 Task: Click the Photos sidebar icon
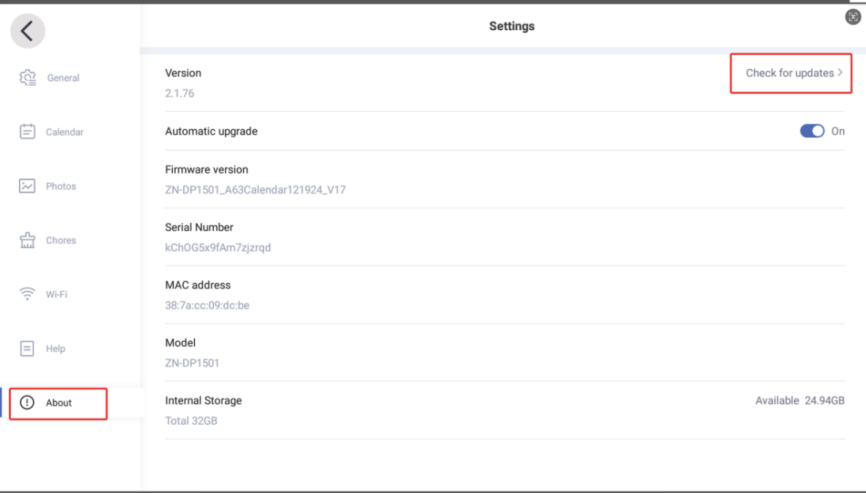coord(28,186)
